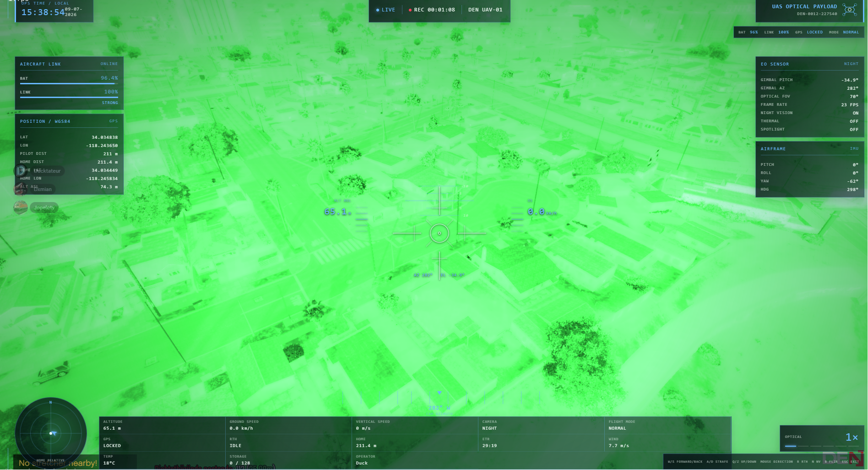868x470 pixels.
Task: Click the AIRFRAME panel header
Action: pos(809,149)
